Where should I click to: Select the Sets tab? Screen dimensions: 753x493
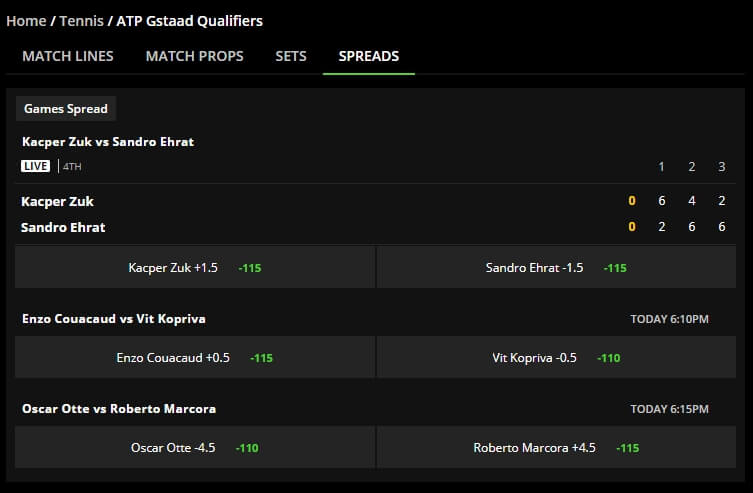tap(291, 56)
